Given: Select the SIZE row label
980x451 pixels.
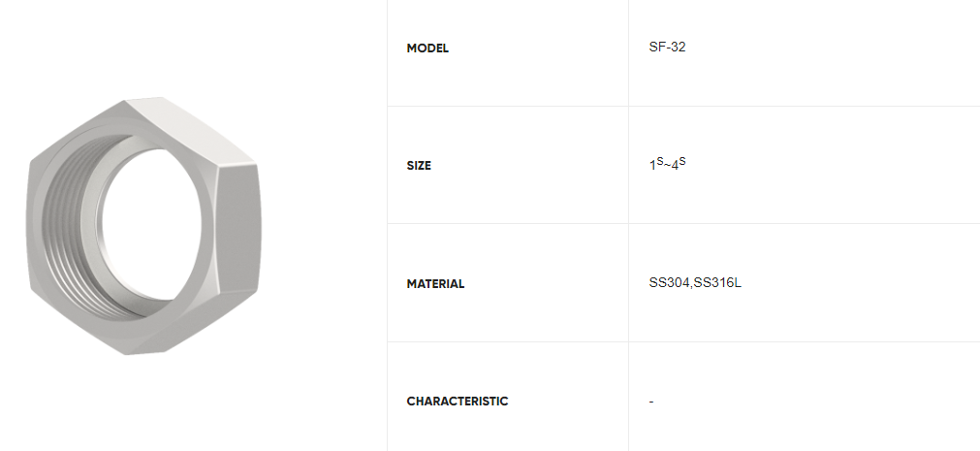Looking at the screenshot, I should tap(419, 166).
